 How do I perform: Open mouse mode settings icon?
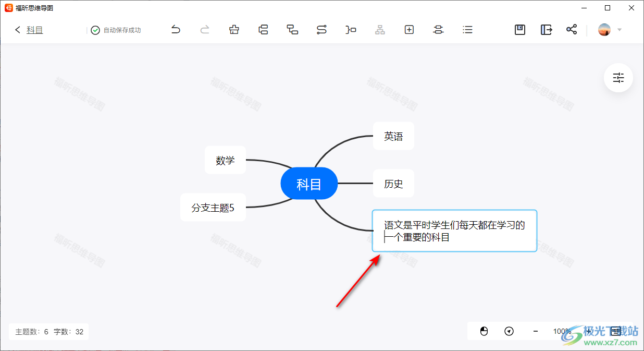point(484,331)
